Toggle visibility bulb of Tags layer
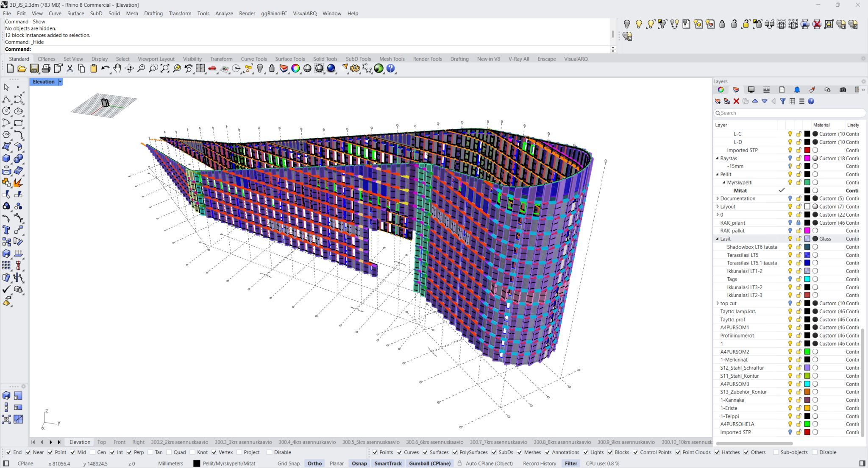The width and height of the screenshot is (868, 468). tap(790, 279)
